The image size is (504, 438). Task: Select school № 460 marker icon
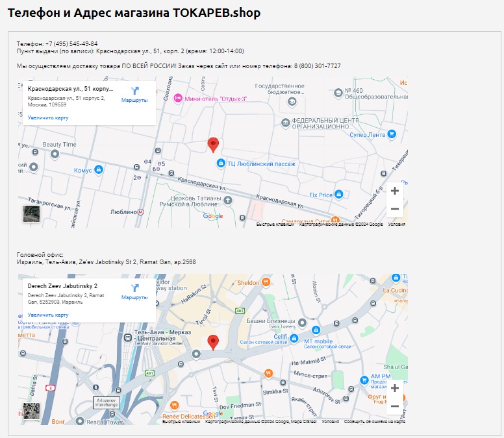tap(338, 93)
